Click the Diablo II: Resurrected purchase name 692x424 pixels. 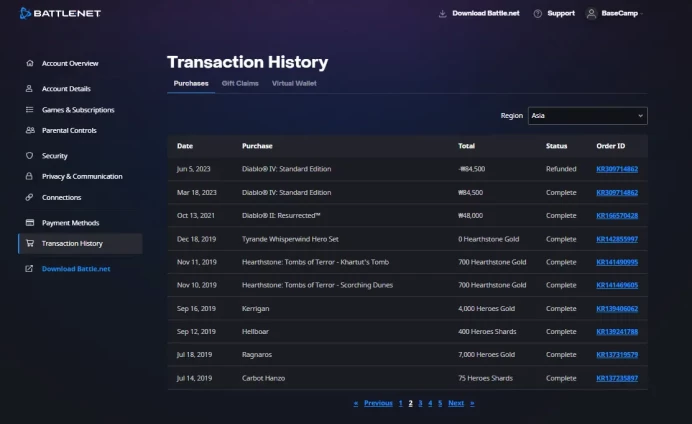[281, 216]
